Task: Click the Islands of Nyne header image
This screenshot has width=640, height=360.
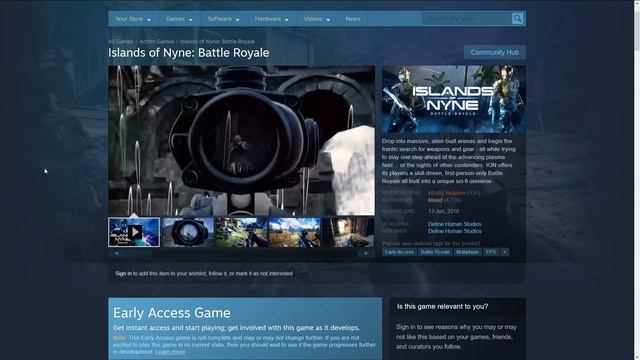Action: 454,99
